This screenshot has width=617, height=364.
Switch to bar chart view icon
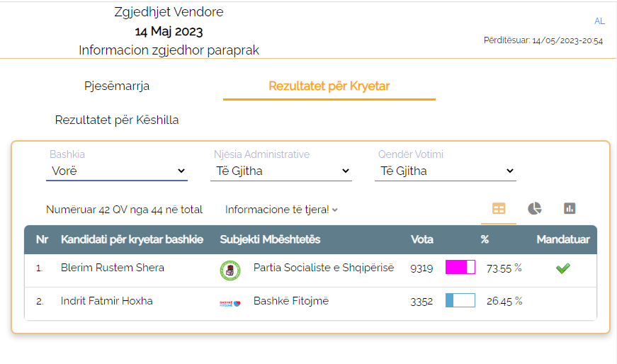click(570, 208)
